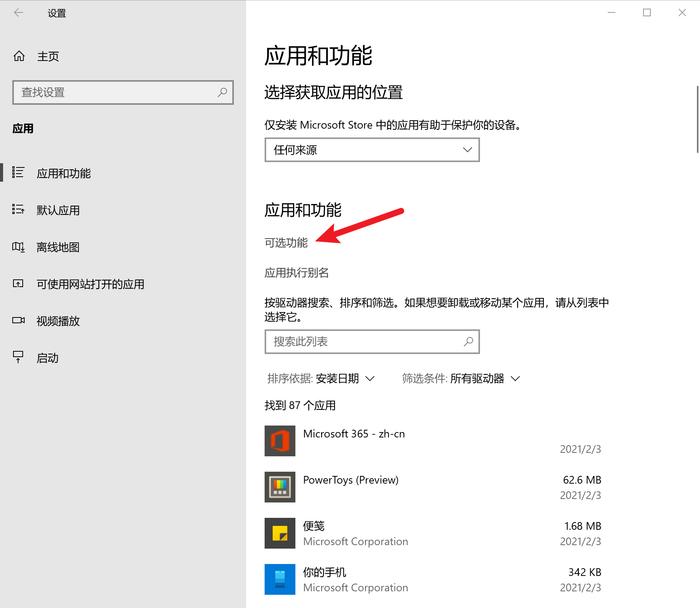Click the Microsoft 365 Office app icon
700x608 pixels.
point(280,441)
